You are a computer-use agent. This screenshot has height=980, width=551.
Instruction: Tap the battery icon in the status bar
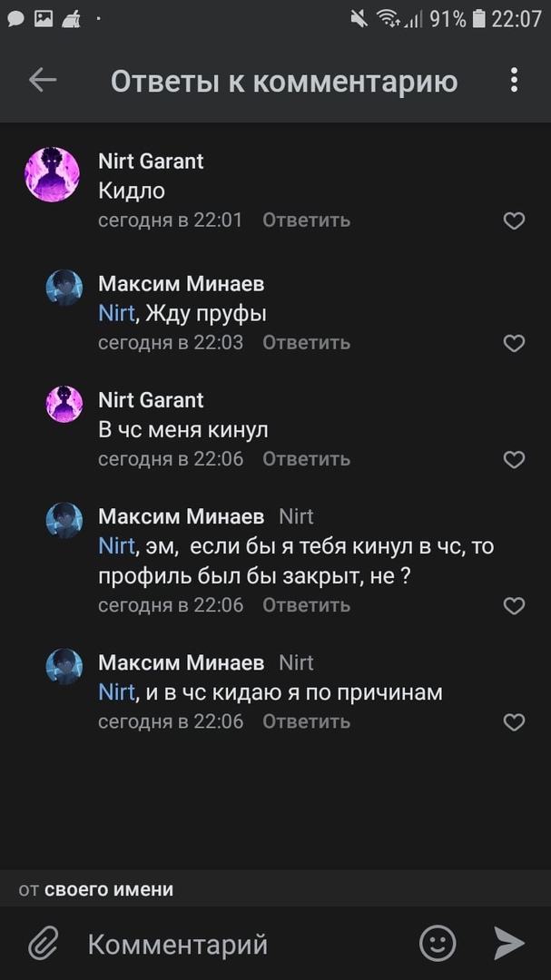click(479, 18)
